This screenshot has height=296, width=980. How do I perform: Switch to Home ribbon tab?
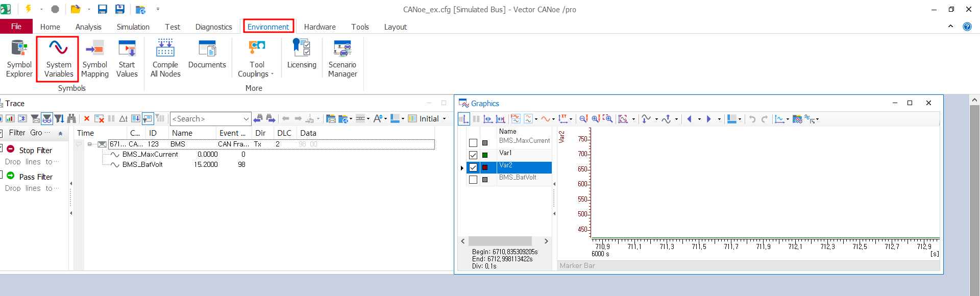point(50,27)
